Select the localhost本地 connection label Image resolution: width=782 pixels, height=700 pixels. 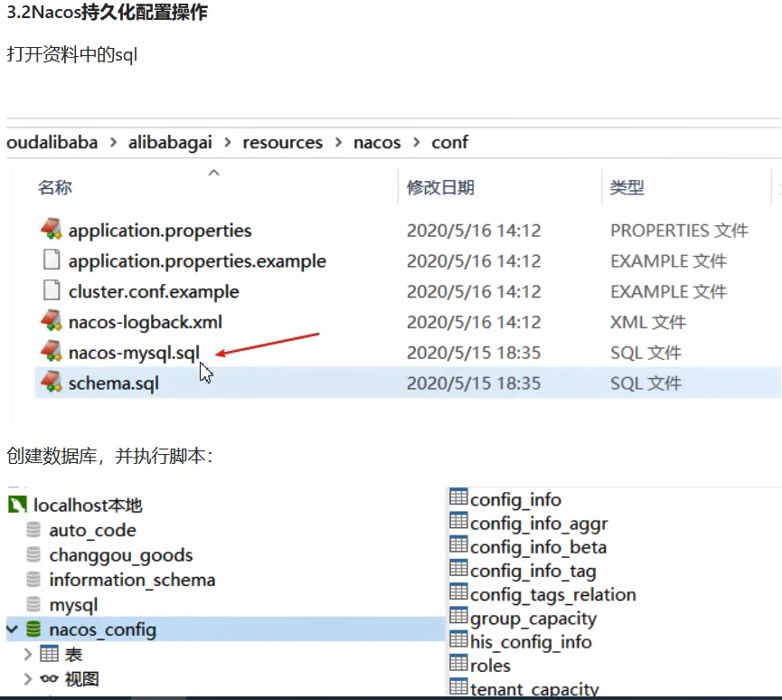(88, 506)
